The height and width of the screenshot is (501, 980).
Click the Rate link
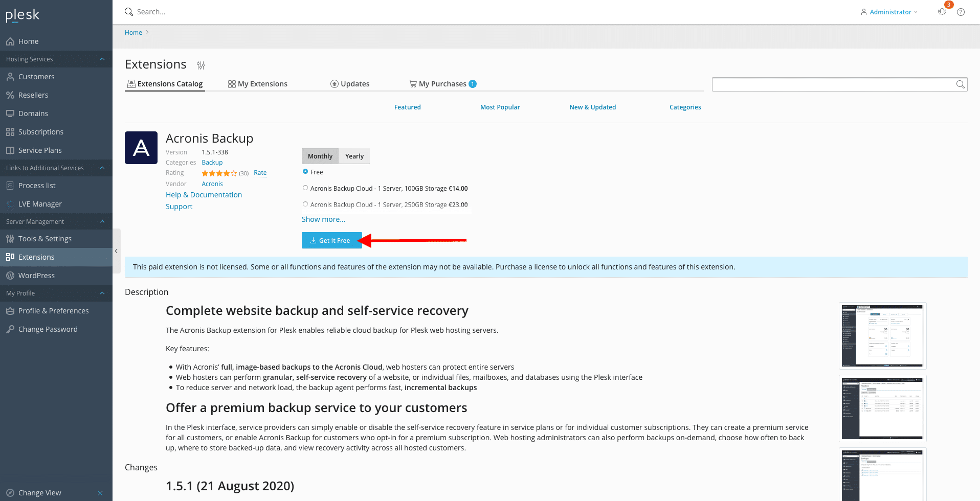click(x=260, y=173)
